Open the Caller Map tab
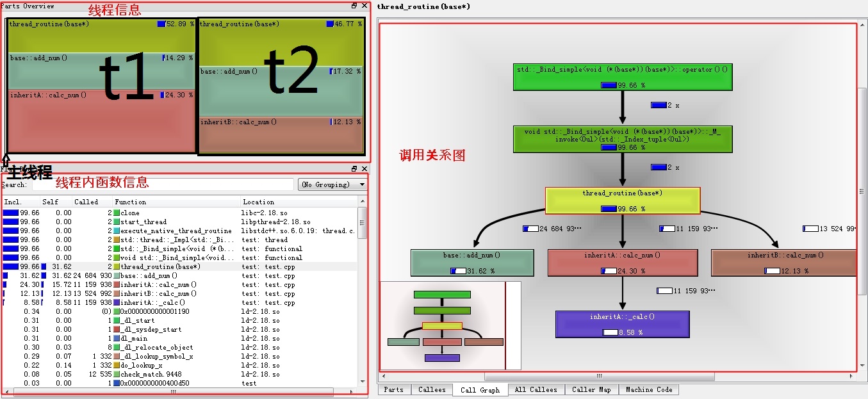Image resolution: width=868 pixels, height=399 pixels. click(x=591, y=389)
